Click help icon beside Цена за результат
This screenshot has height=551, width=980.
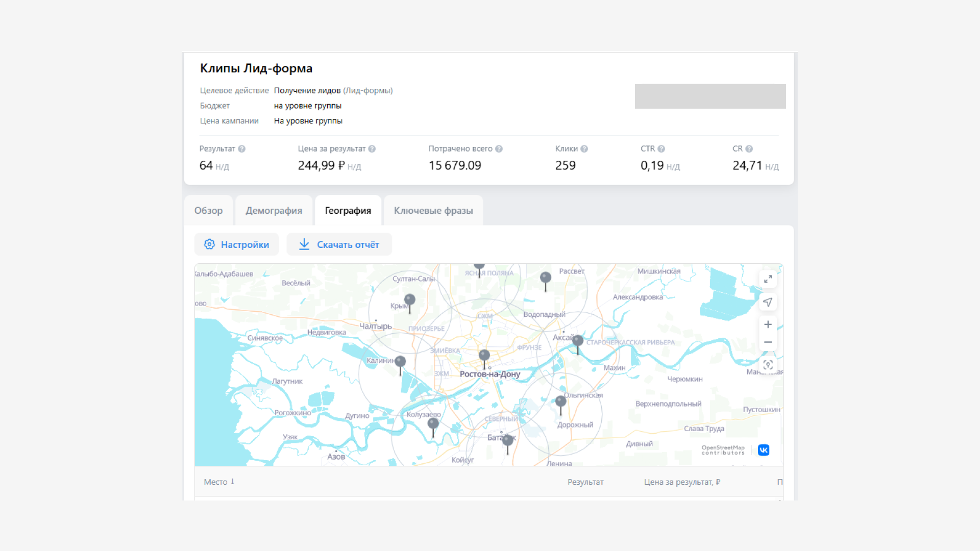click(372, 149)
